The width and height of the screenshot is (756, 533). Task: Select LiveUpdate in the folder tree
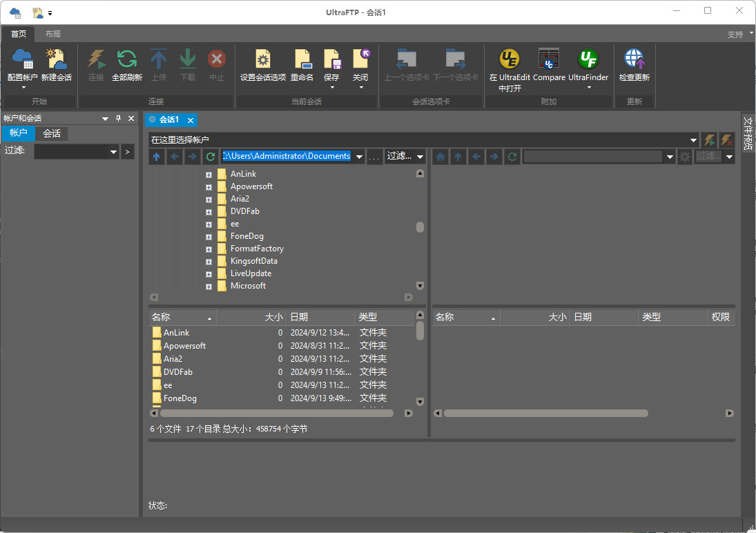[251, 273]
